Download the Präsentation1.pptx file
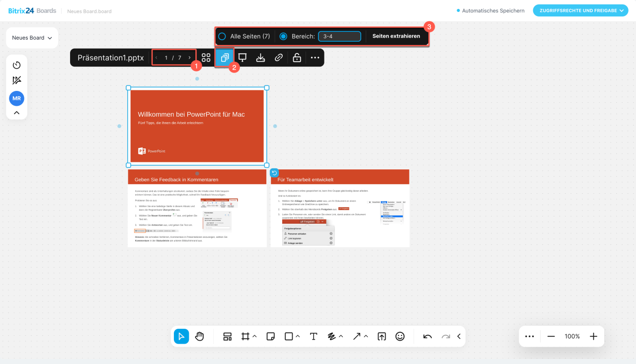Screen dimensions: 636x364 tap(260, 58)
